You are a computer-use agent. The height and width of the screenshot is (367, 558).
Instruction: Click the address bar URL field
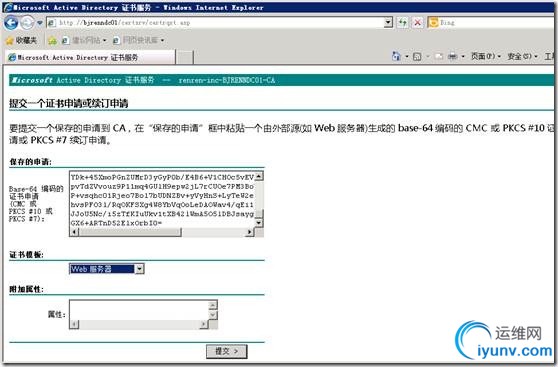(215, 23)
